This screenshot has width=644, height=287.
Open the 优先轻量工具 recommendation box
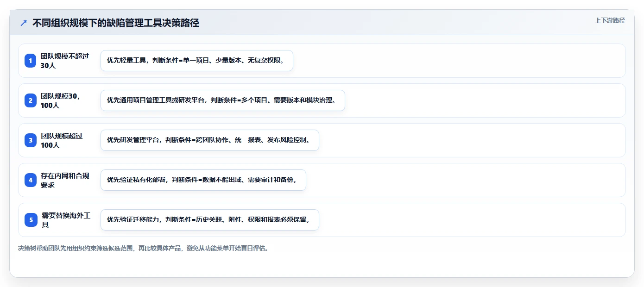pos(197,61)
